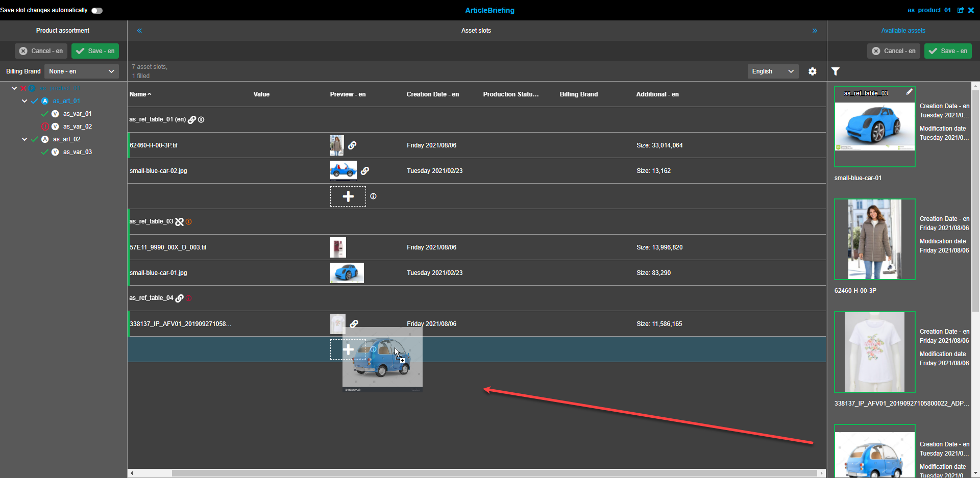This screenshot has width=980, height=478.
Task: Click the share icon next to as_product_01
Action: coord(961,10)
